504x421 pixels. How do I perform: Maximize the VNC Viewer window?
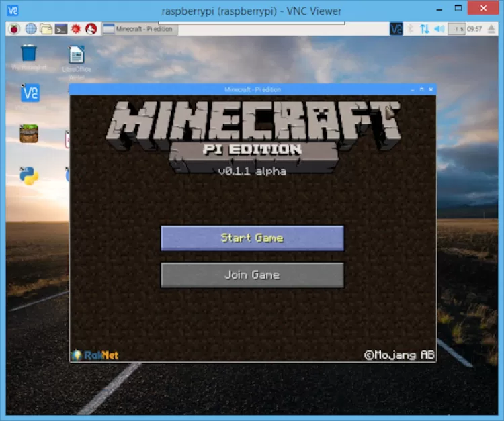[458, 8]
